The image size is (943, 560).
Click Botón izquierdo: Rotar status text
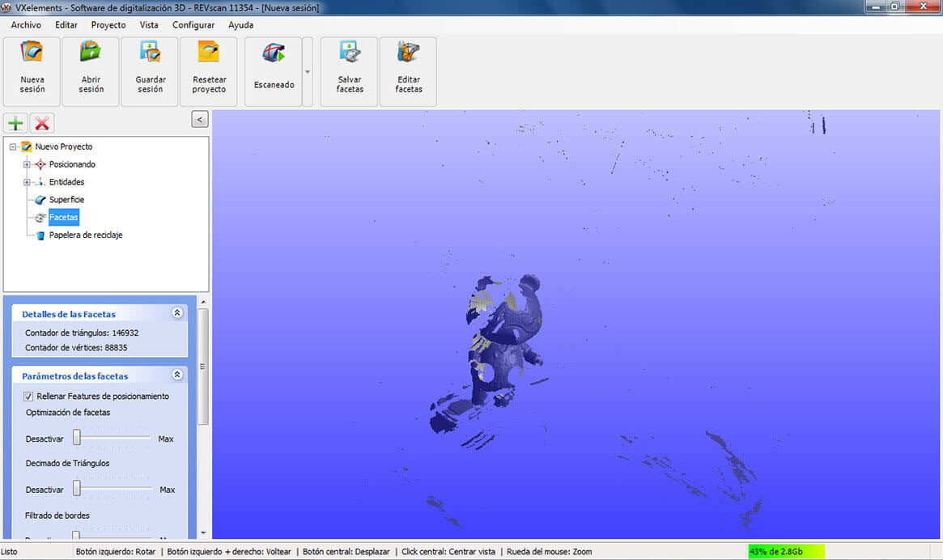click(x=116, y=552)
